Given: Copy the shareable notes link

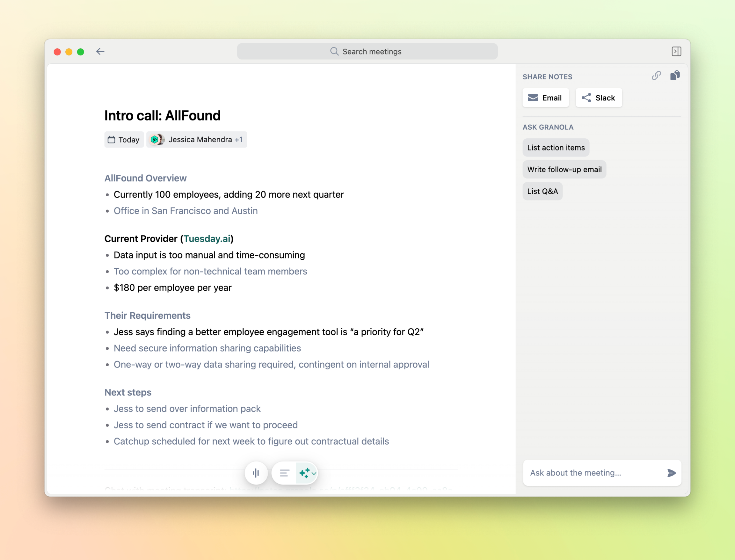Looking at the screenshot, I should point(656,76).
